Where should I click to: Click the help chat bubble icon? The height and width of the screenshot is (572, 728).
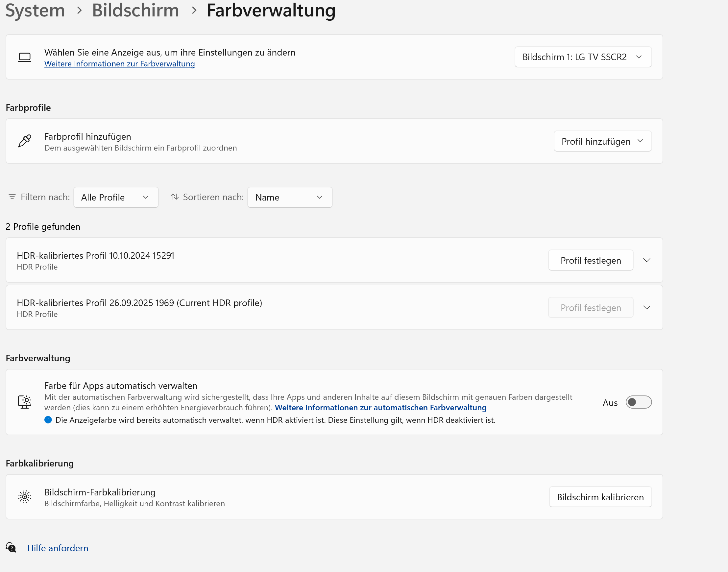(11, 548)
